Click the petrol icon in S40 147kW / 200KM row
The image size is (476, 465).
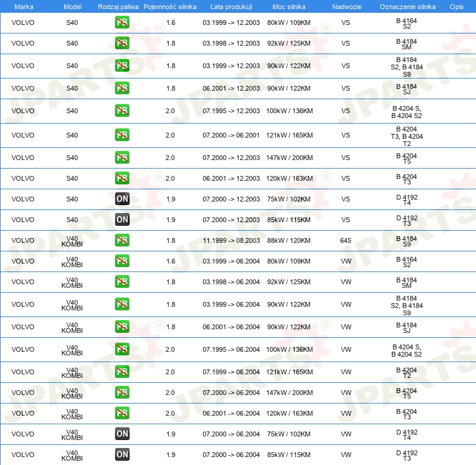coord(122,158)
